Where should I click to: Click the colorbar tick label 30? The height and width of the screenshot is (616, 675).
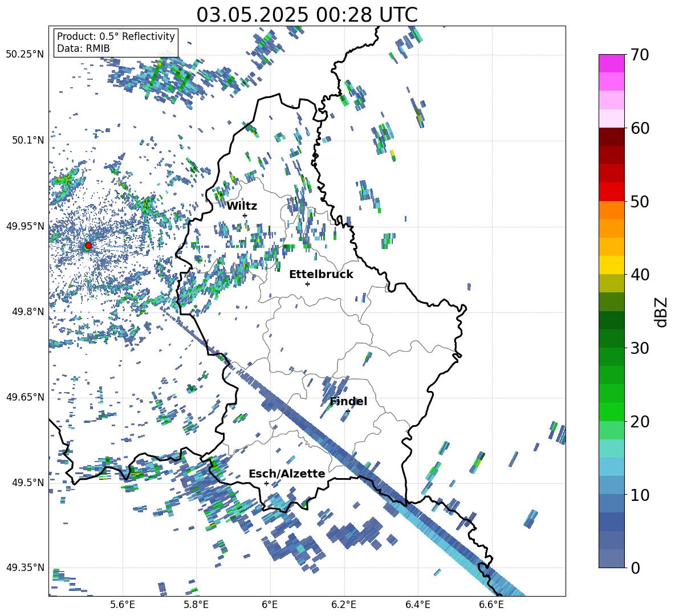(639, 348)
